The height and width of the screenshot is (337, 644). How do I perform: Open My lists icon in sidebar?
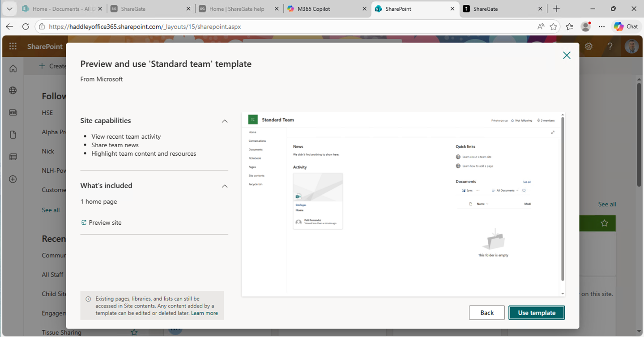click(x=13, y=157)
